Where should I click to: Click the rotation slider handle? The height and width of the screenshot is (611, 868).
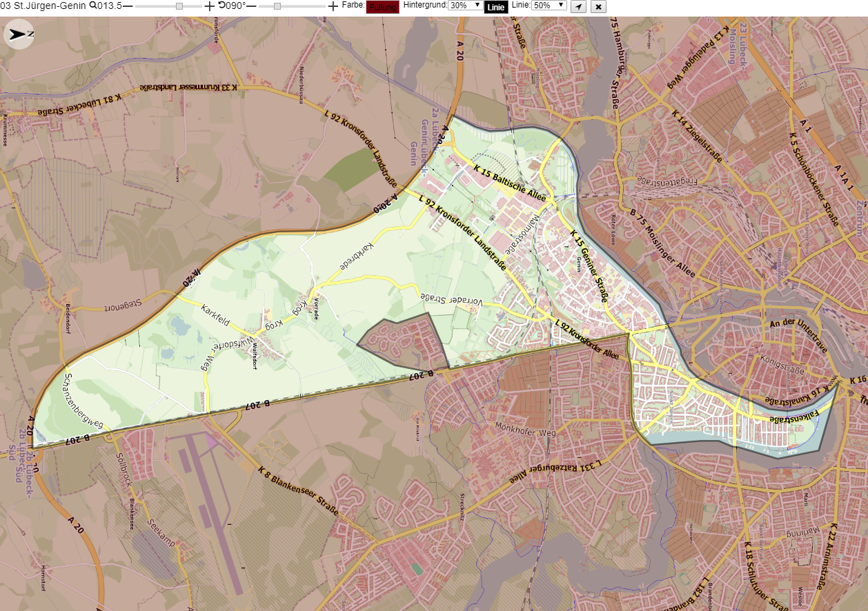(277, 6)
